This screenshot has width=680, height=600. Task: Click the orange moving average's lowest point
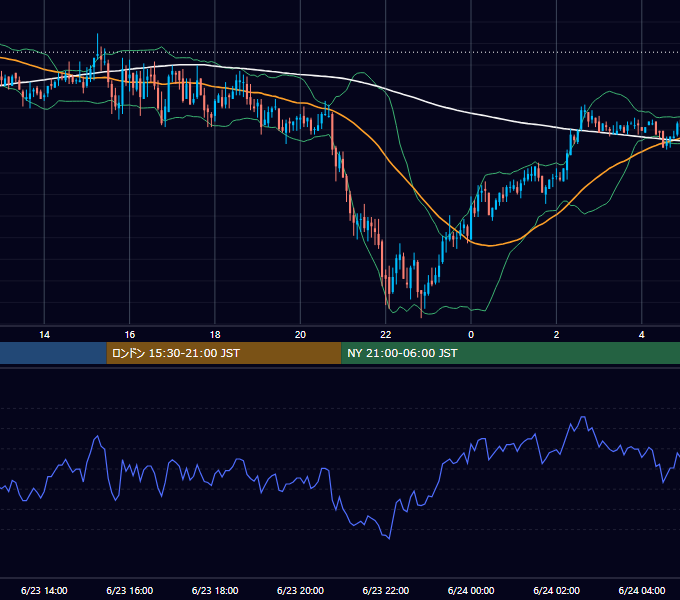[x=490, y=246]
